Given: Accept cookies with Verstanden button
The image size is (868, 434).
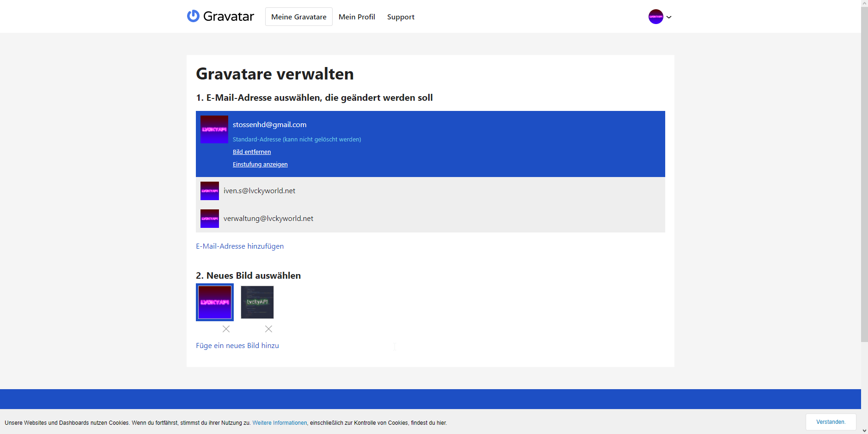Looking at the screenshot, I should (x=830, y=422).
